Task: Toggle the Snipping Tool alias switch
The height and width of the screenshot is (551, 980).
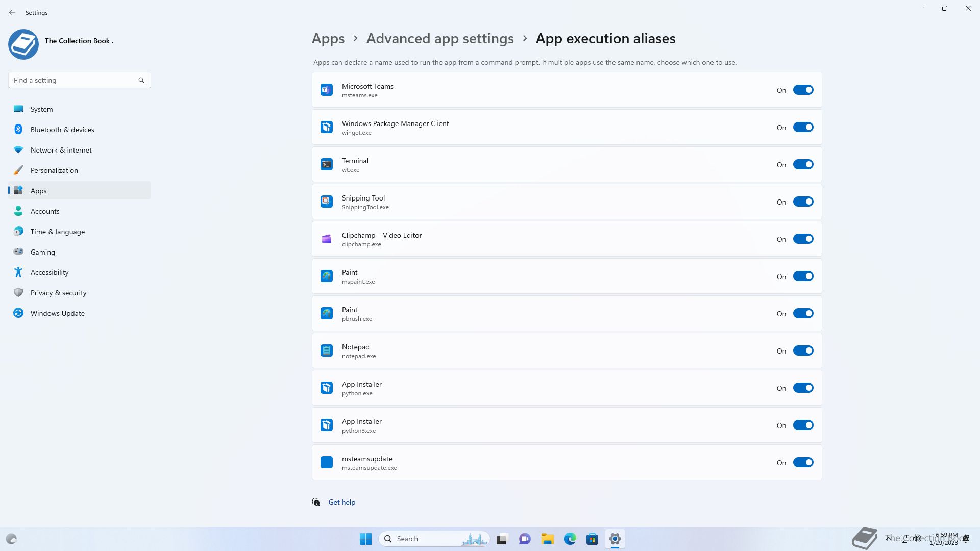Action: pyautogui.click(x=803, y=202)
